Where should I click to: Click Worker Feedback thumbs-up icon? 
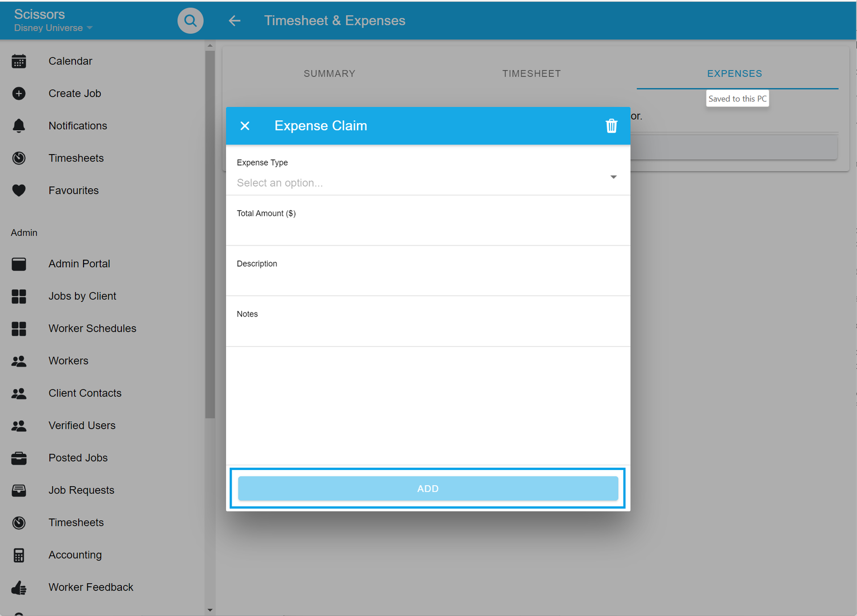(x=19, y=587)
